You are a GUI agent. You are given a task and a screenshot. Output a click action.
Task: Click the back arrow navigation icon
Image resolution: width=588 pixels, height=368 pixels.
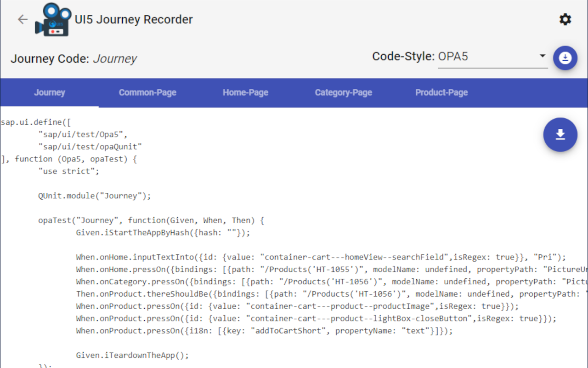tap(23, 19)
